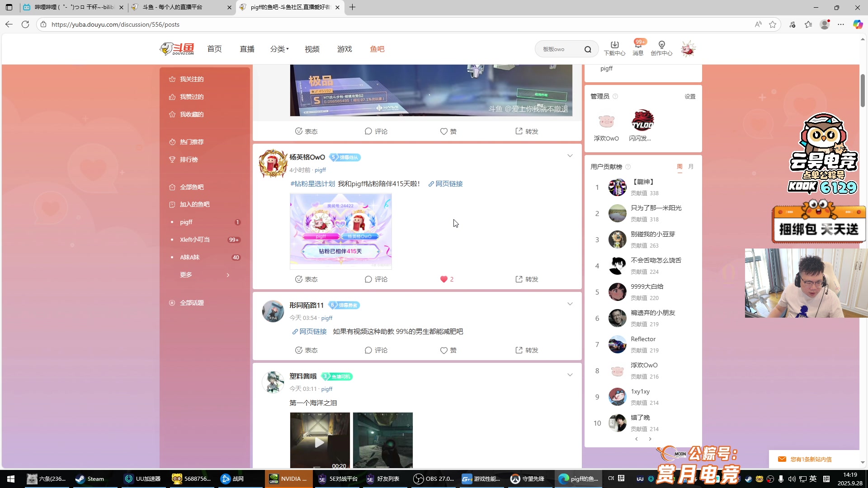Open the 消息 notifications icon with 99+ badge

(x=637, y=48)
